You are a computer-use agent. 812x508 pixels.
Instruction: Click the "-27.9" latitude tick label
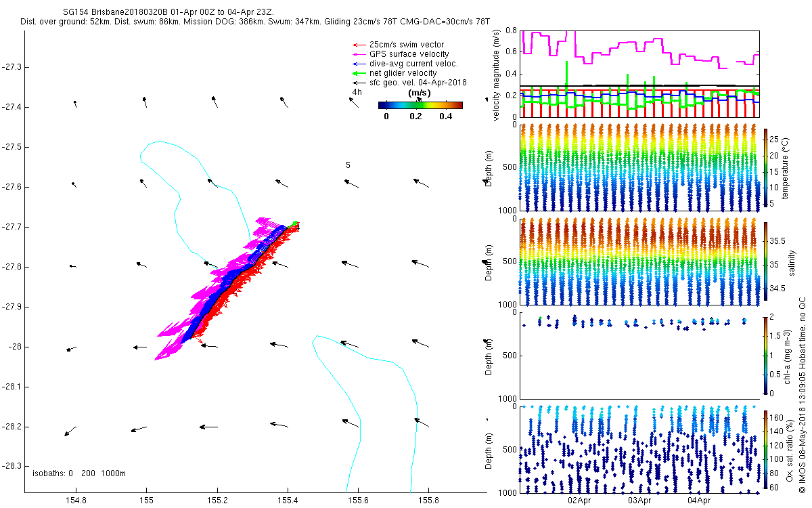(12, 307)
